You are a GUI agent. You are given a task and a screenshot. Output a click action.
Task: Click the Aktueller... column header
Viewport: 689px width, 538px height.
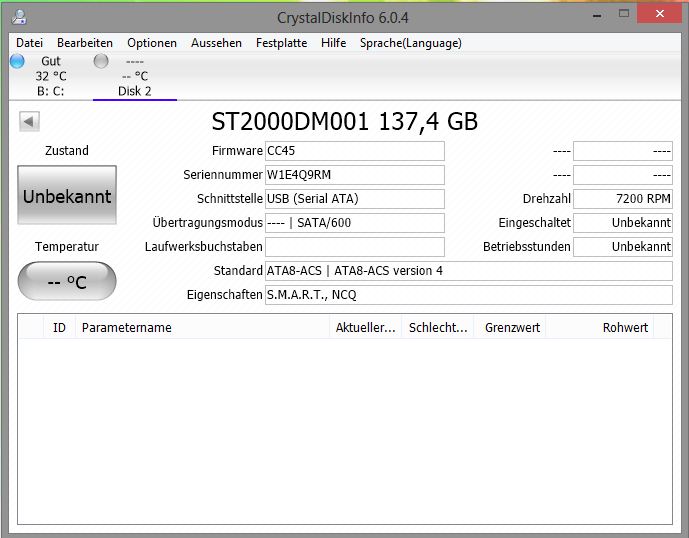tap(366, 327)
